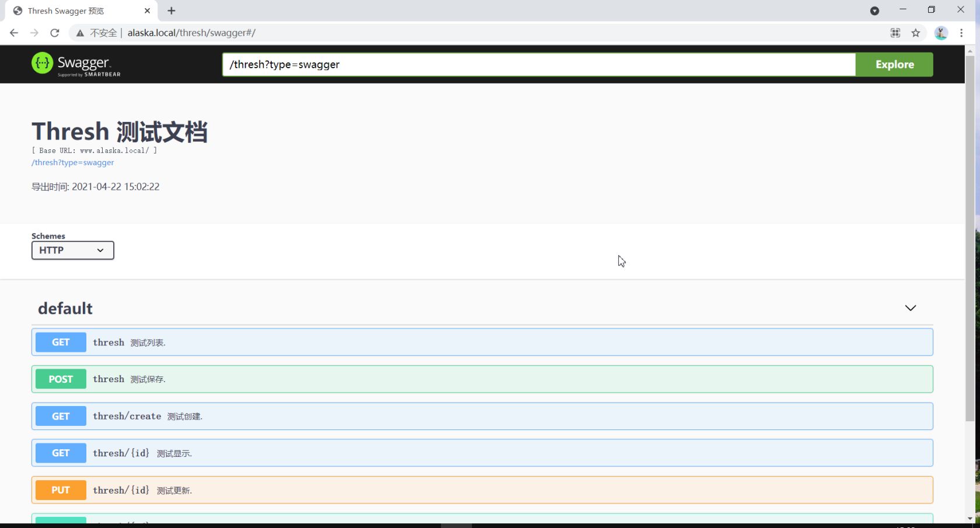
Task: Expand GET thresh/create 测试创建 operation
Action: [x=482, y=416]
